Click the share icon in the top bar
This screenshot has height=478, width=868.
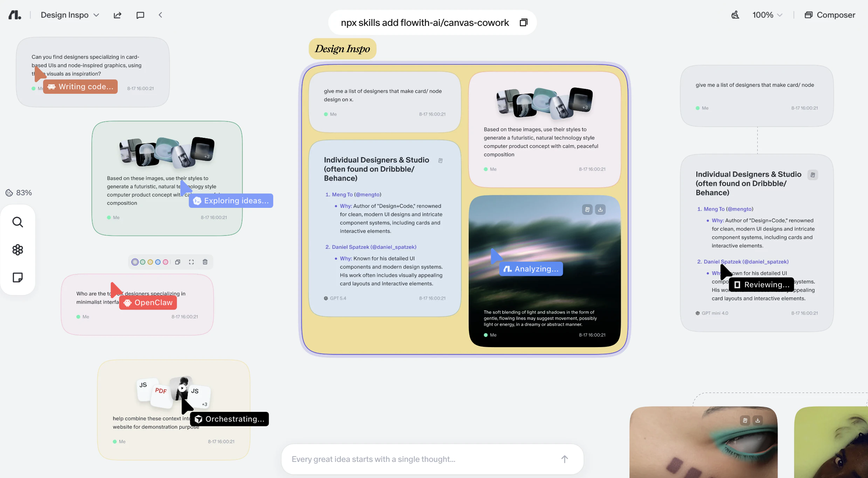pyautogui.click(x=117, y=15)
